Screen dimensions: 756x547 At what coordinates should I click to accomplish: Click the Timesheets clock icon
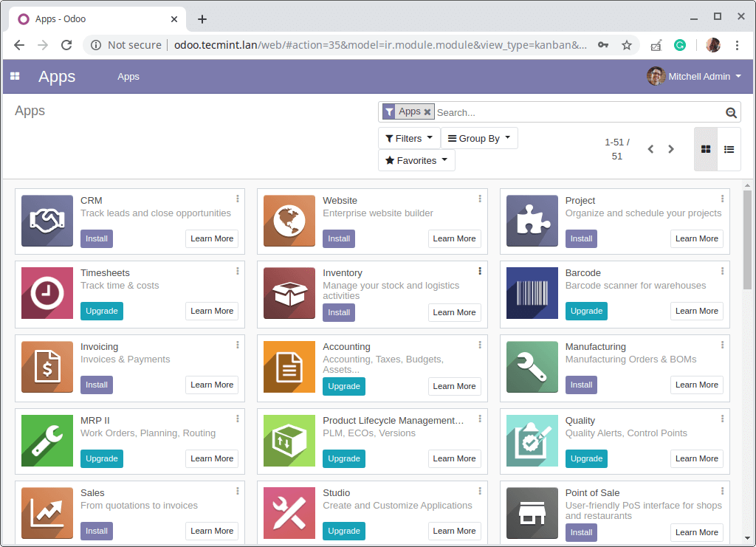pyautogui.click(x=47, y=293)
